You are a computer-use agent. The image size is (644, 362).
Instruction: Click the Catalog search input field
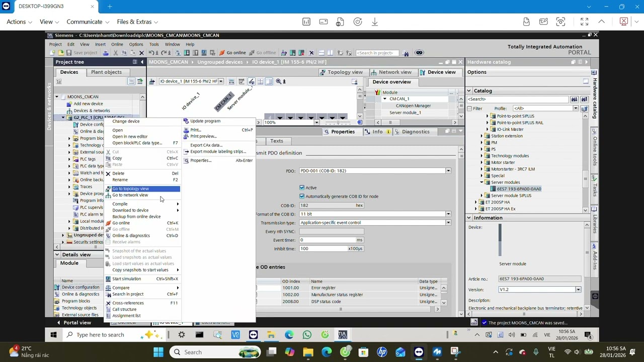click(x=518, y=99)
